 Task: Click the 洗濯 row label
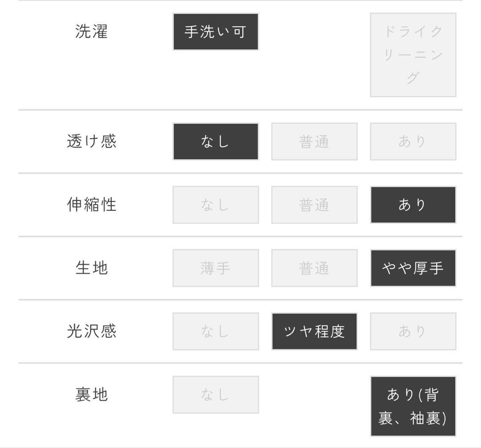pos(92,32)
